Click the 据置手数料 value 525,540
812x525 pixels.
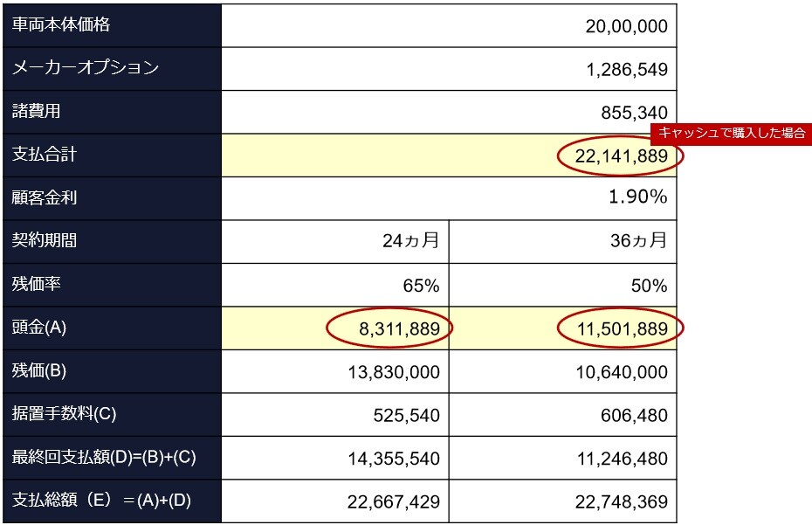[x=407, y=416]
